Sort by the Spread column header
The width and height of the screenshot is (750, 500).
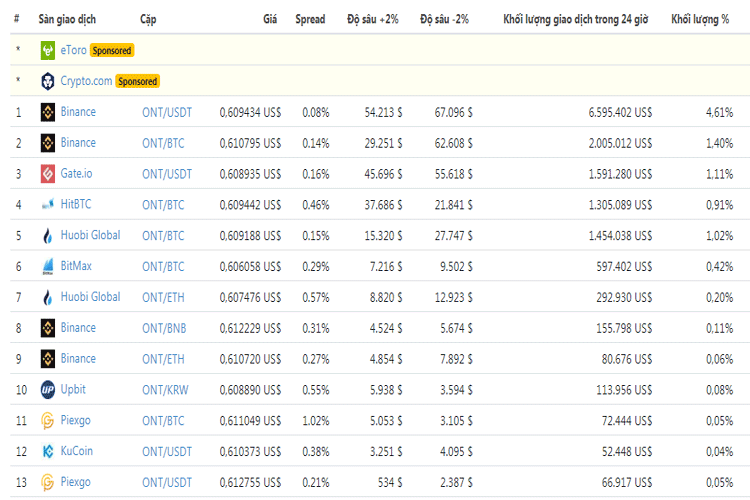[x=310, y=19]
